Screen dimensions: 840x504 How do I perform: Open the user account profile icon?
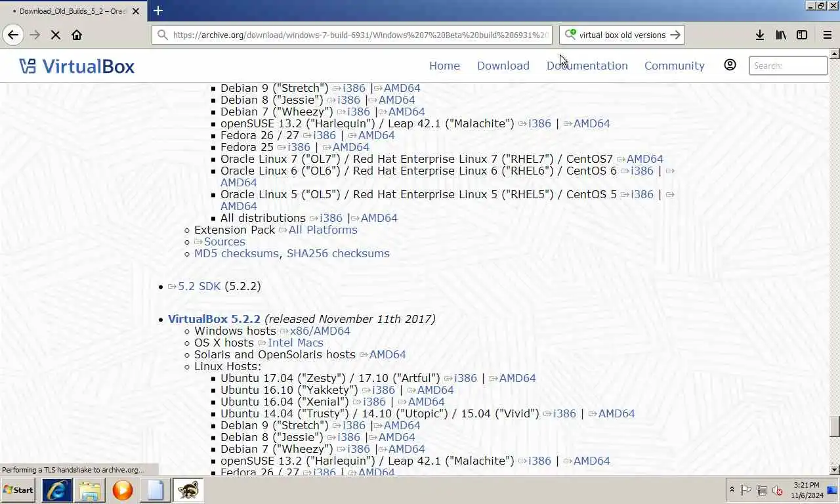tap(730, 65)
